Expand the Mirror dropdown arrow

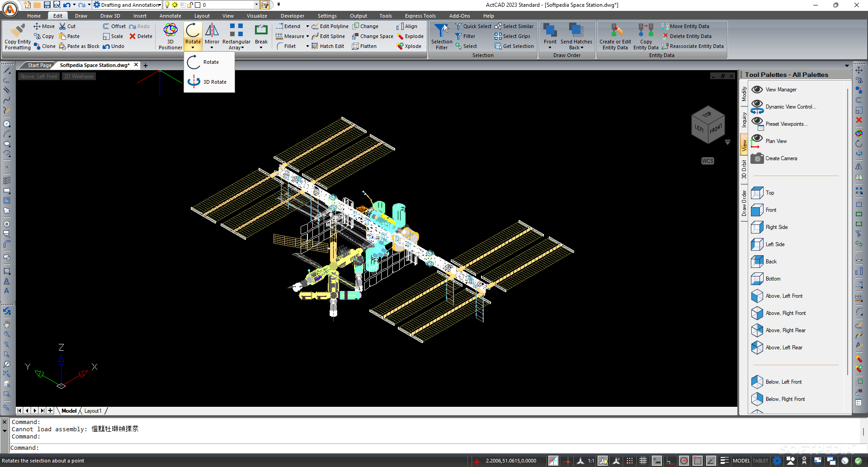212,48
